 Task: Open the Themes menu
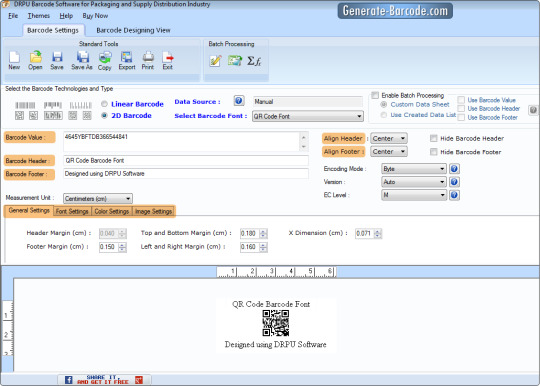tap(39, 16)
